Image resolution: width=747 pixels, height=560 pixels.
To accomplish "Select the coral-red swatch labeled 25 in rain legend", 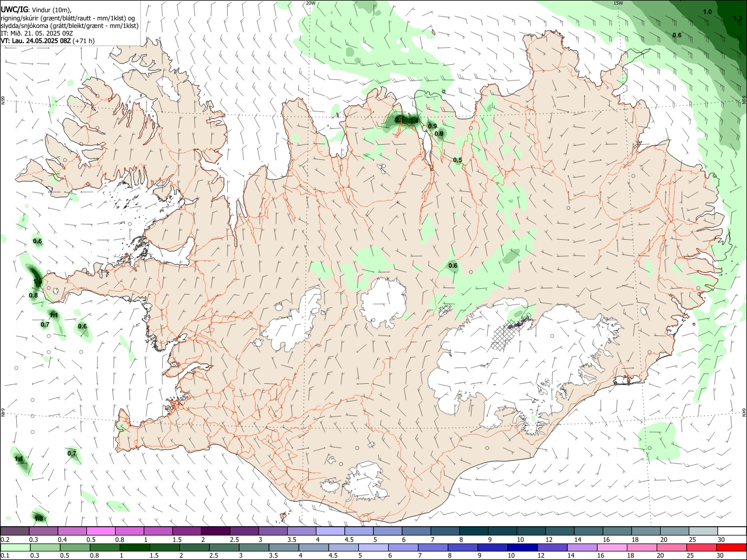I will pyautogui.click(x=702, y=548).
